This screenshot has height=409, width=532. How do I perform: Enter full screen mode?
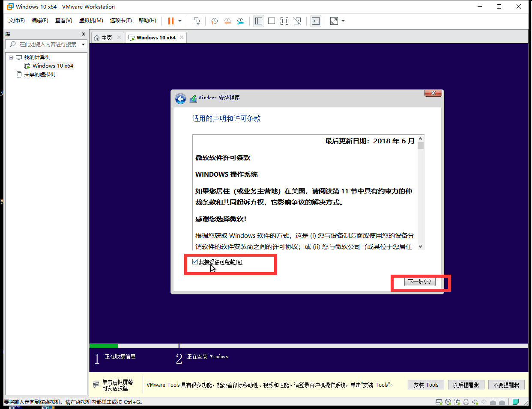[284, 21]
